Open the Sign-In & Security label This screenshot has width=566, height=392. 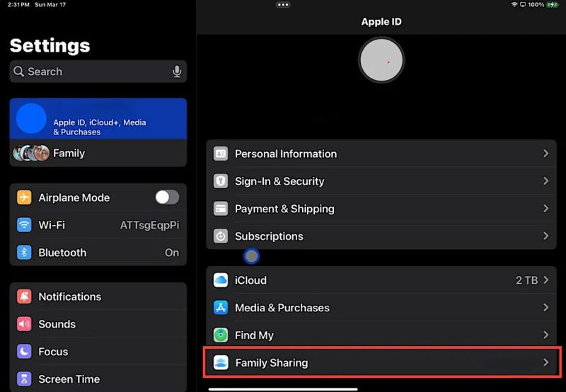coord(279,181)
